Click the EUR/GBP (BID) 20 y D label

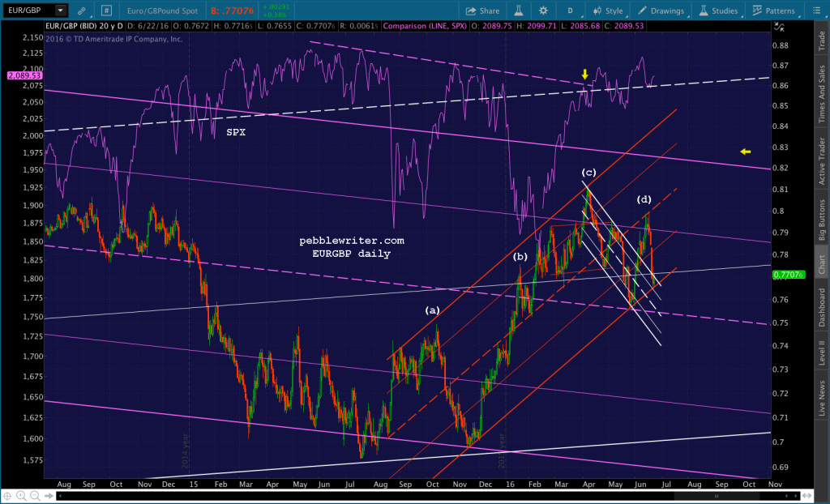click(x=83, y=25)
